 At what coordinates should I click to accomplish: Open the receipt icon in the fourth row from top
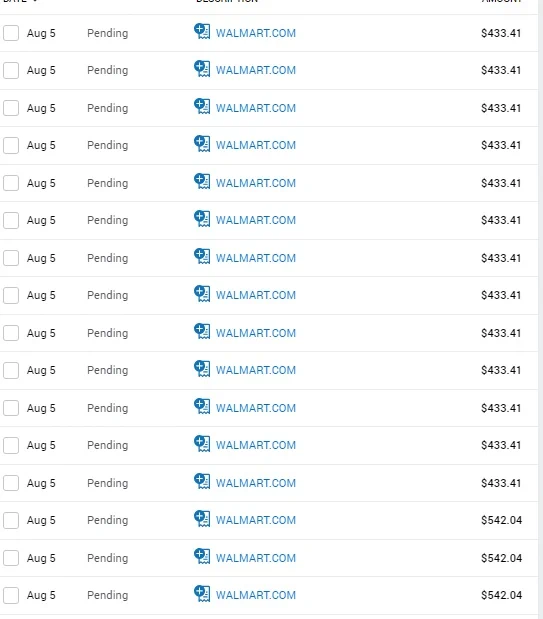(202, 144)
